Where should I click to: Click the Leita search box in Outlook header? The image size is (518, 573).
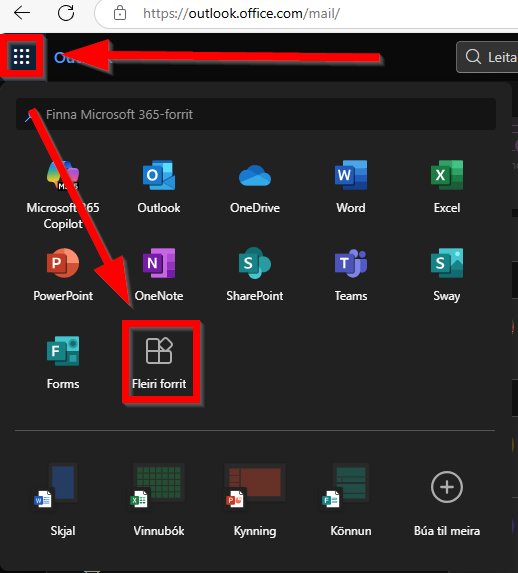click(487, 57)
